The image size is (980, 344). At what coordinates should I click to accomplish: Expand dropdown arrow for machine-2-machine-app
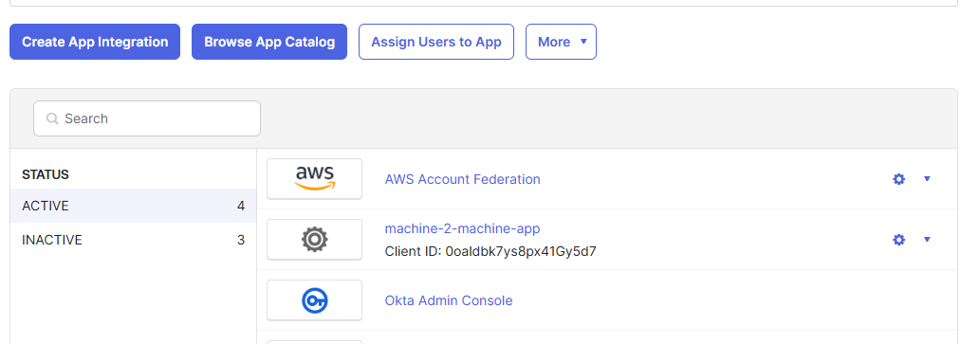point(927,239)
